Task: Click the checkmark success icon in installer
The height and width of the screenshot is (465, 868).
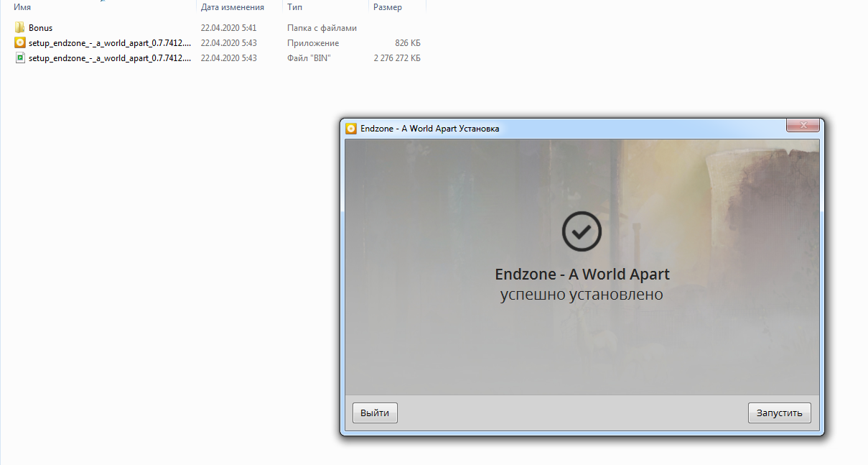Action: pyautogui.click(x=582, y=231)
